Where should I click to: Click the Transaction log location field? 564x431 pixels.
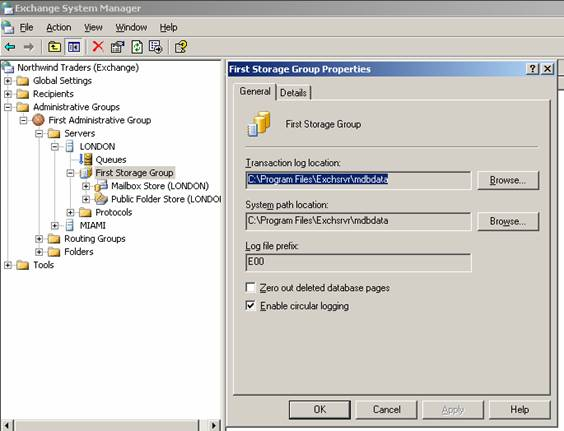coord(358,180)
